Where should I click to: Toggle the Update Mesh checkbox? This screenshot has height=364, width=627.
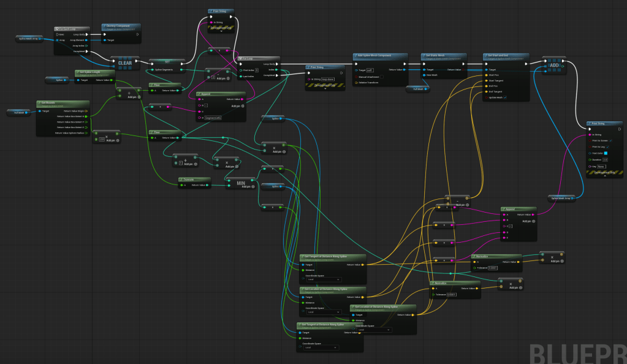click(x=505, y=97)
